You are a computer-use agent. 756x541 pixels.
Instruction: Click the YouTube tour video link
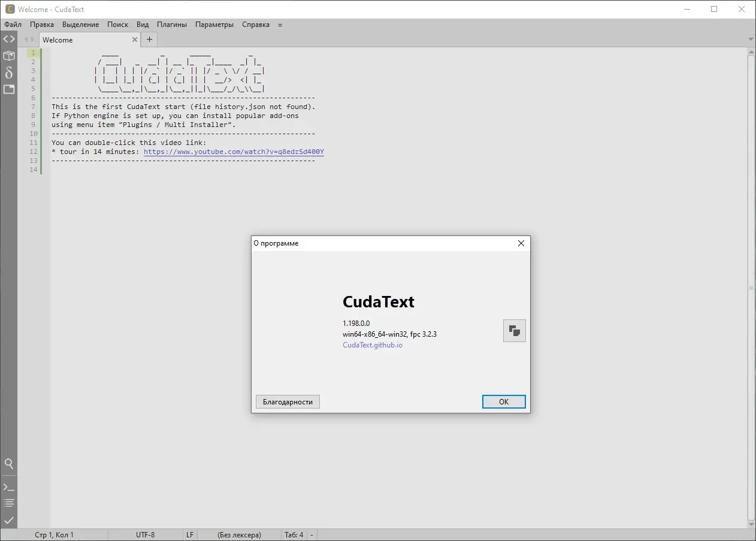pos(234,152)
